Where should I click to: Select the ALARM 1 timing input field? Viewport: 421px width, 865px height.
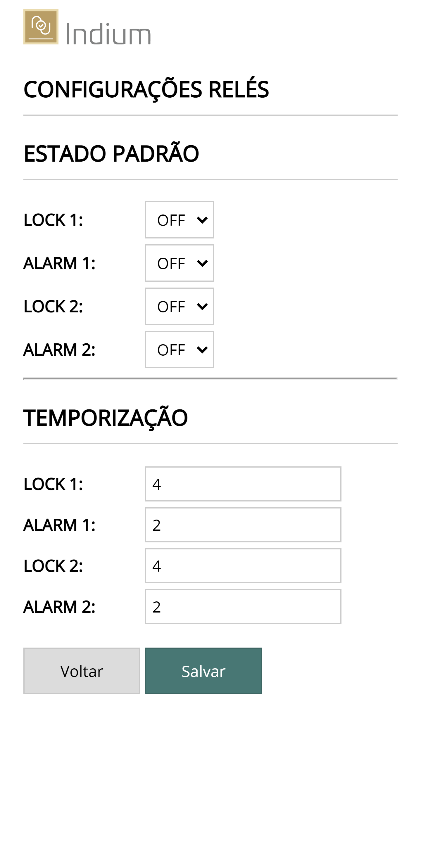pos(243,525)
